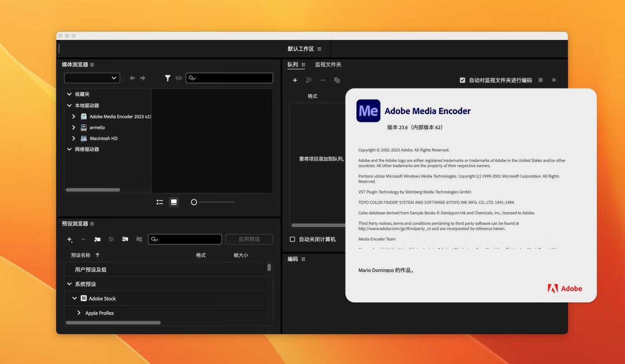Delete preset with minus icon in Preset Browser
This screenshot has width=625, height=364.
83,239
